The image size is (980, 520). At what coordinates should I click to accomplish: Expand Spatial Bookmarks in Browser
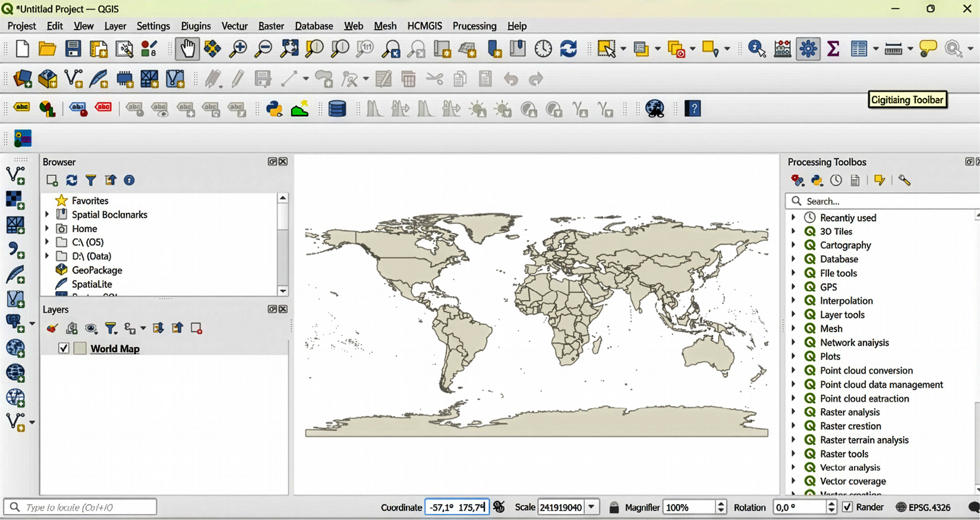pyautogui.click(x=47, y=215)
